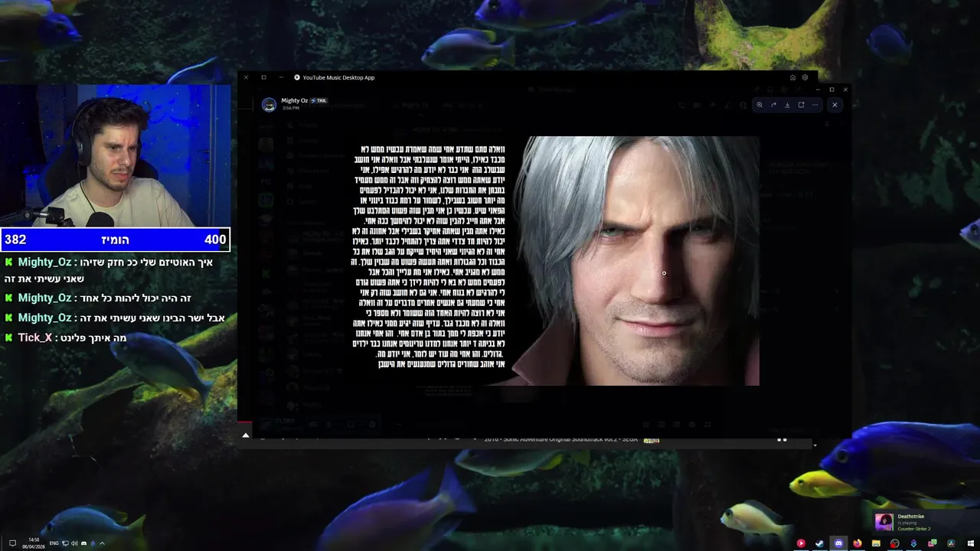Open YouTube Music app from taskbar
This screenshot has width=980, height=551.
801,543
